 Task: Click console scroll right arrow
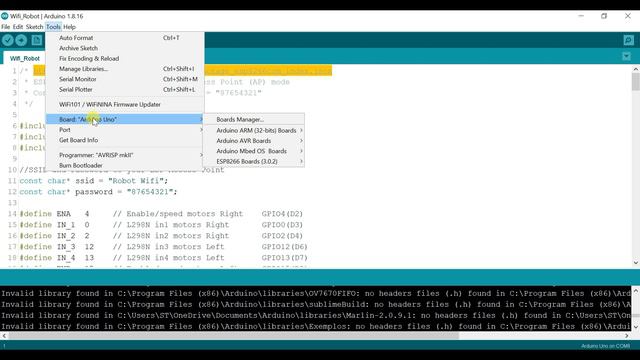pos(627,336)
